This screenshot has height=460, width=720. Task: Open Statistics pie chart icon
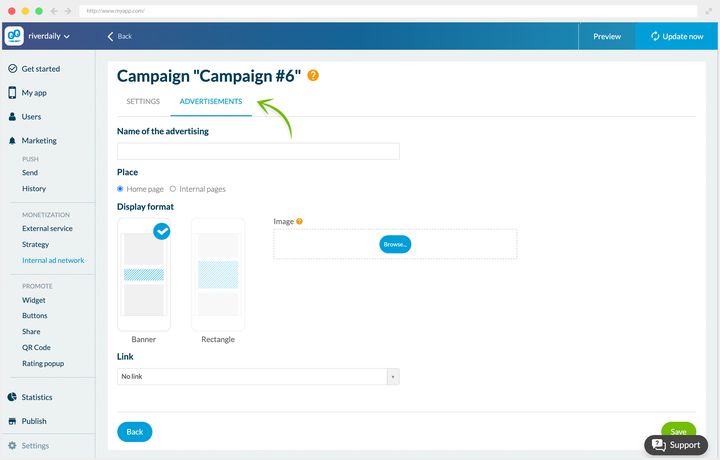click(x=12, y=397)
